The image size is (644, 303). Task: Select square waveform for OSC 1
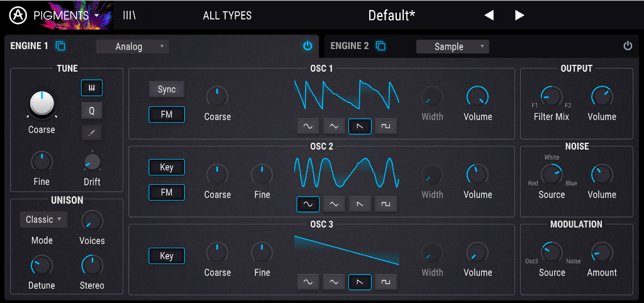[x=386, y=126]
